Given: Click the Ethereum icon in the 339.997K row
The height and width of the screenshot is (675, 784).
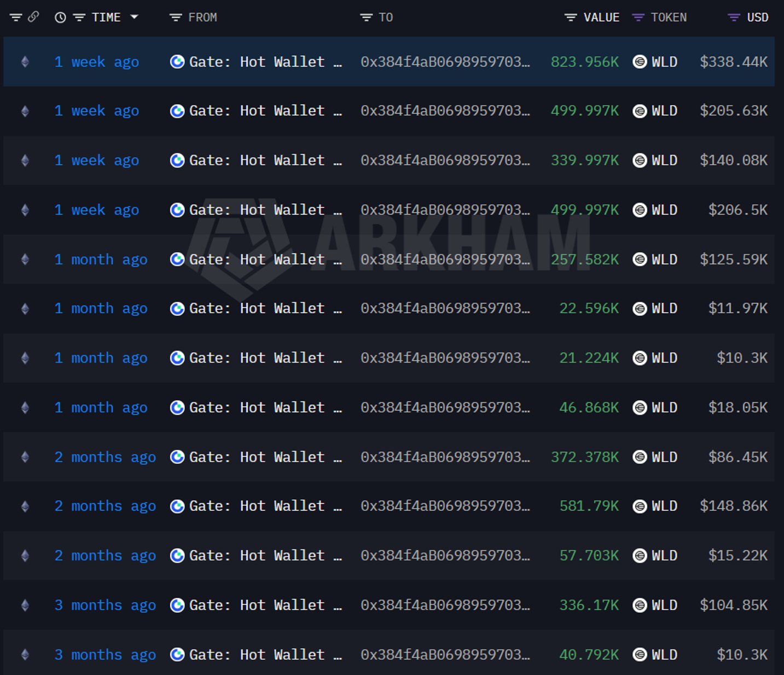Looking at the screenshot, I should coord(25,160).
